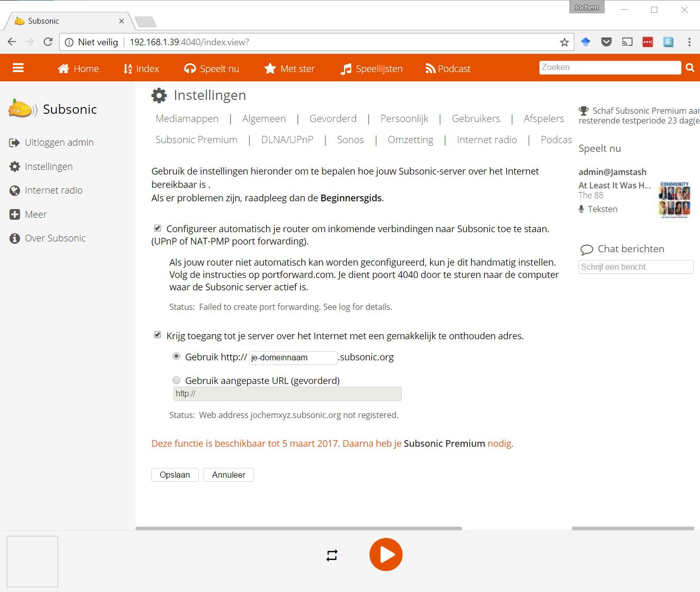
Task: Open the Beginnersgids link
Action: pos(351,198)
